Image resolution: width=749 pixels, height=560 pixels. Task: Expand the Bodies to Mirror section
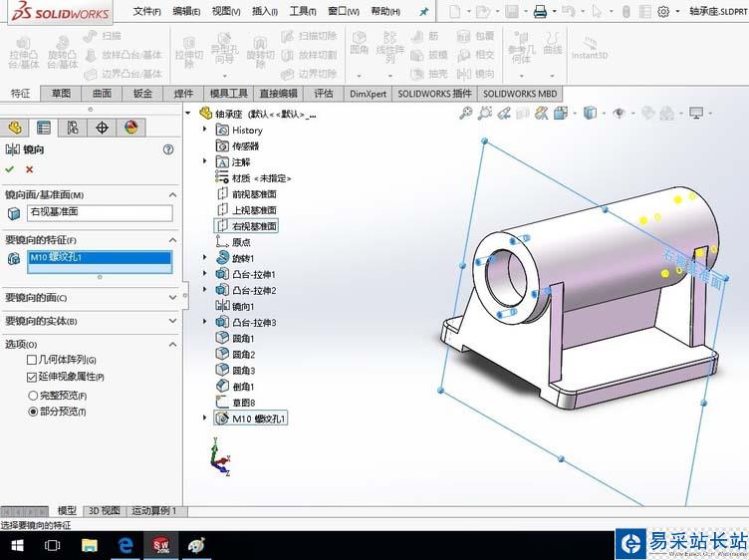pyautogui.click(x=172, y=321)
